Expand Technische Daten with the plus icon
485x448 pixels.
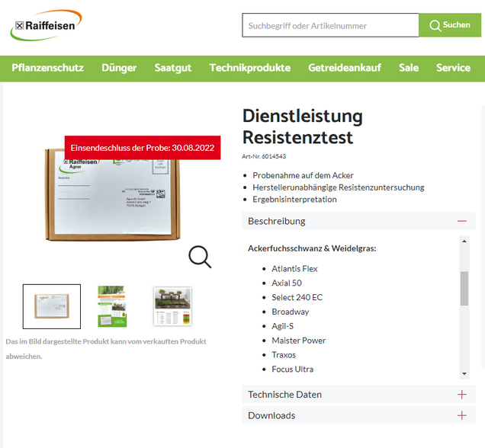(x=462, y=395)
